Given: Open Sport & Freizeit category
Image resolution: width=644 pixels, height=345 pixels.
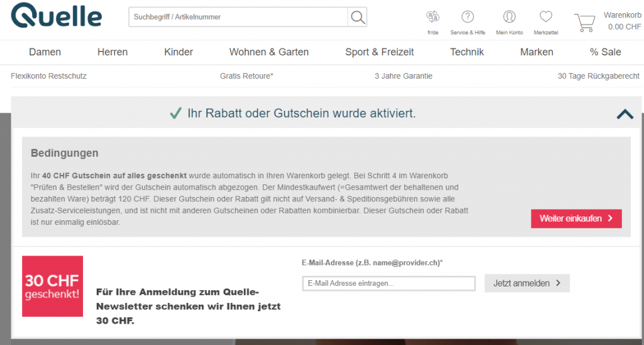Looking at the screenshot, I should [379, 52].
